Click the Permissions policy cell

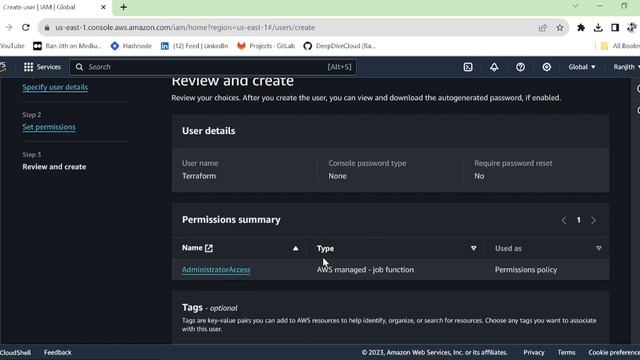point(526,270)
